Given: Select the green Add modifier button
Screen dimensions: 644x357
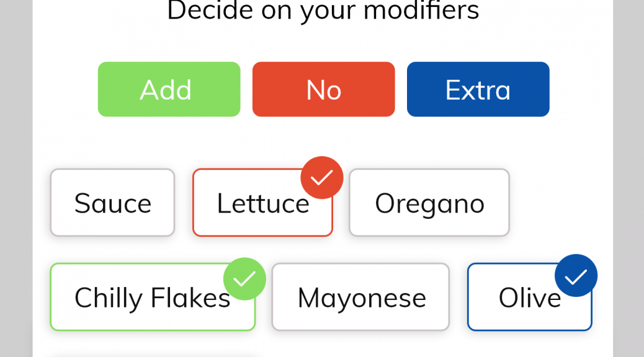Looking at the screenshot, I should click(169, 89).
